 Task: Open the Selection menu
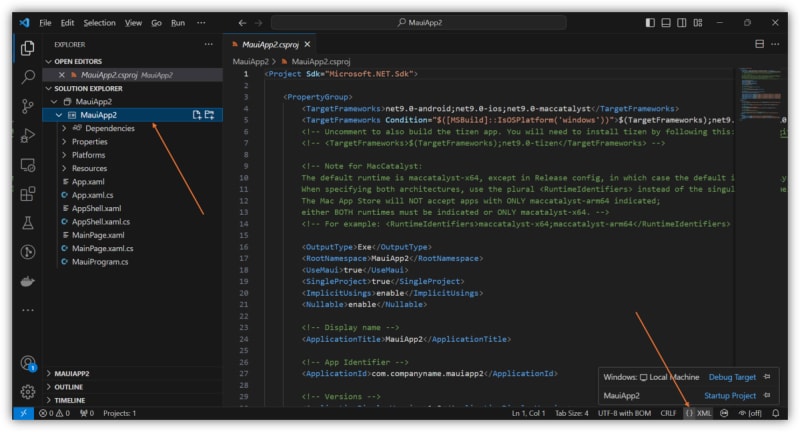coord(99,22)
